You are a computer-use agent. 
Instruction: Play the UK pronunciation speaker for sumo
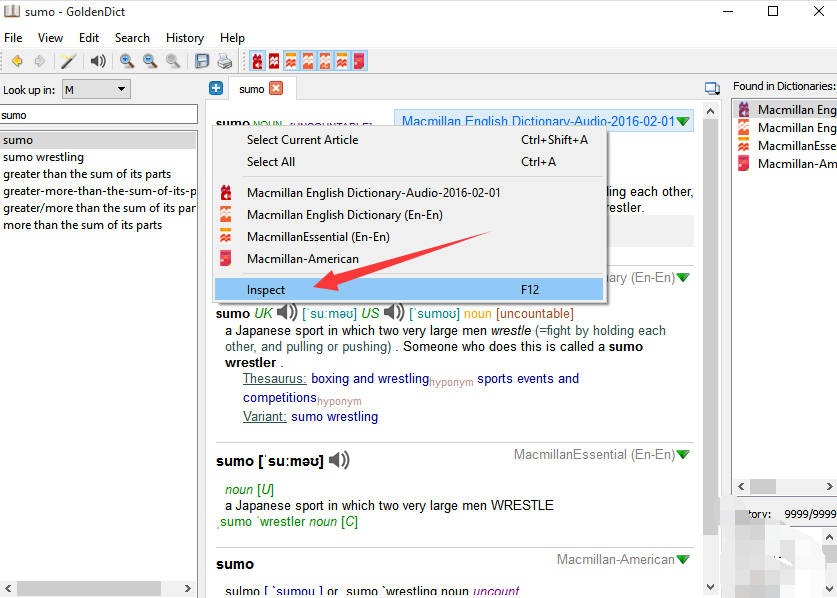tap(287, 312)
